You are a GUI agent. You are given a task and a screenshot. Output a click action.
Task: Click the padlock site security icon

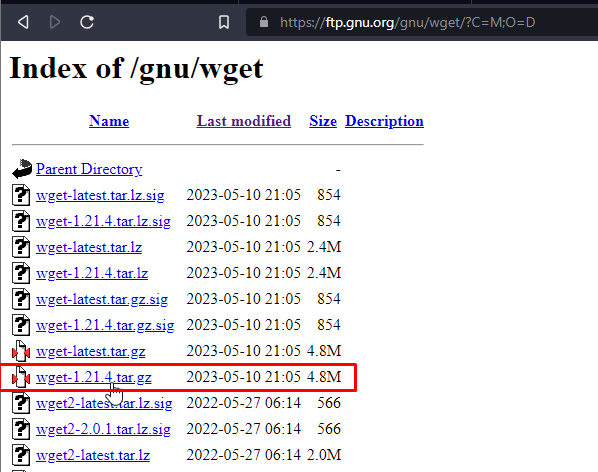[264, 22]
